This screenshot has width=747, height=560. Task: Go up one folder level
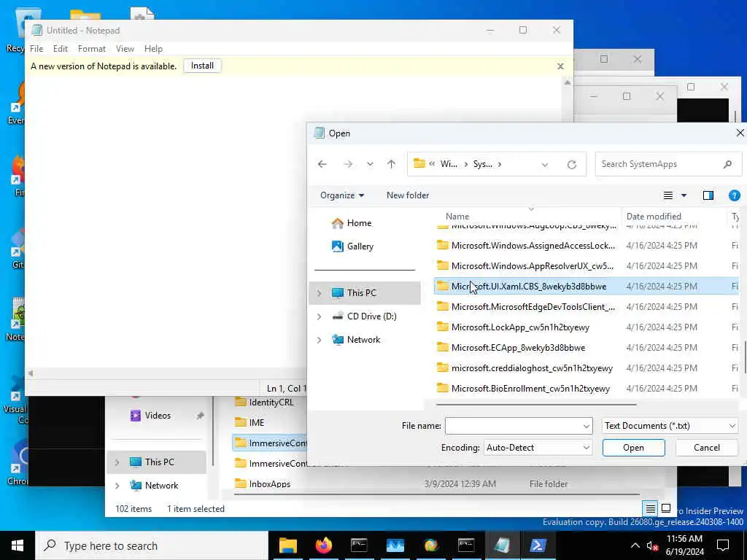pos(391,164)
